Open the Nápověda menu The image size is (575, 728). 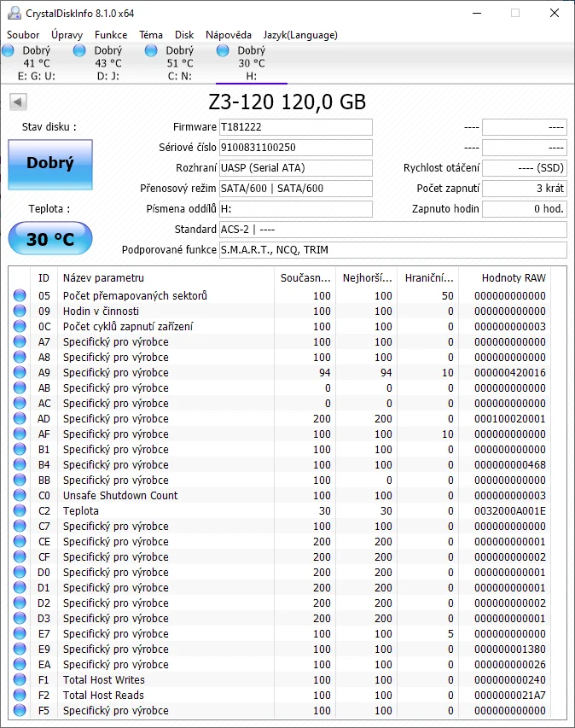229,35
